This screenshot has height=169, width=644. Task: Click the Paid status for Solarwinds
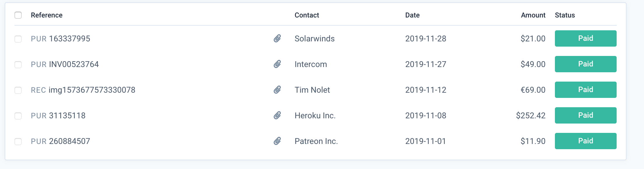pos(585,38)
